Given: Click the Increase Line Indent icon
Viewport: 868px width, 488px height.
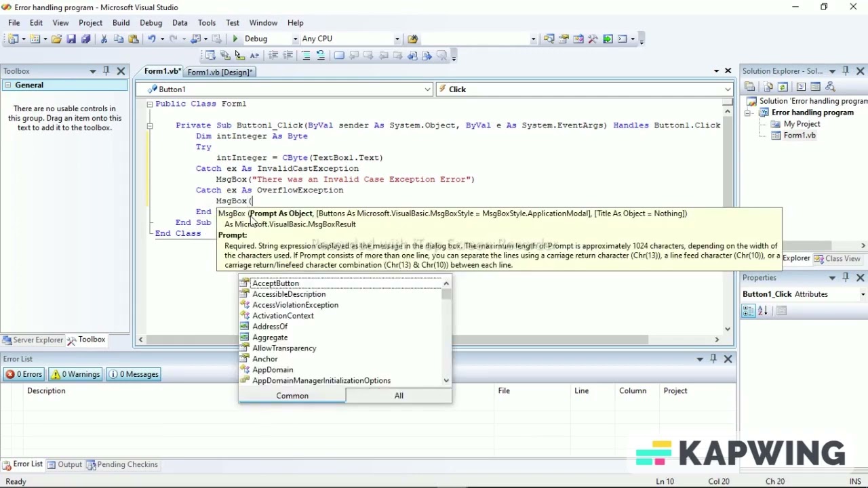Looking at the screenshot, I should click(x=288, y=56).
